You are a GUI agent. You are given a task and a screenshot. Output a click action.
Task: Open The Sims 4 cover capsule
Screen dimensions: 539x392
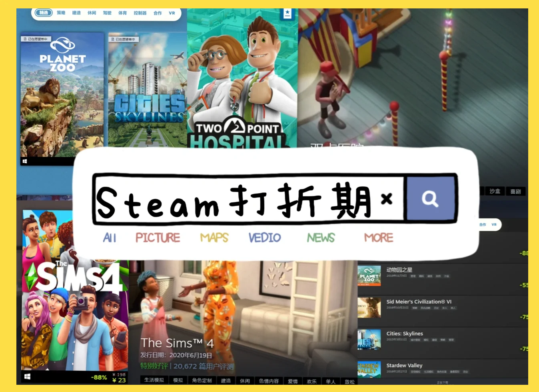pyautogui.click(x=75, y=290)
